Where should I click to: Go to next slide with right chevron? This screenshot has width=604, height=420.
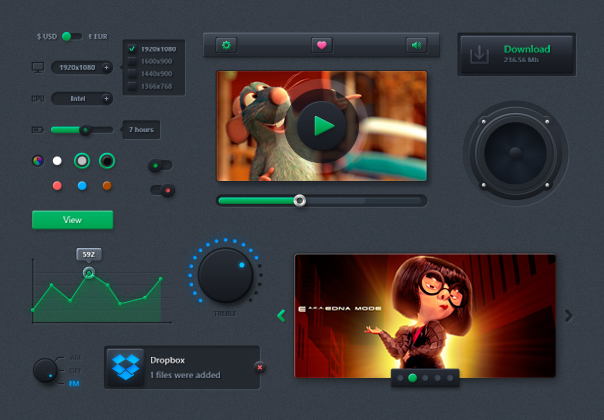coord(569,316)
